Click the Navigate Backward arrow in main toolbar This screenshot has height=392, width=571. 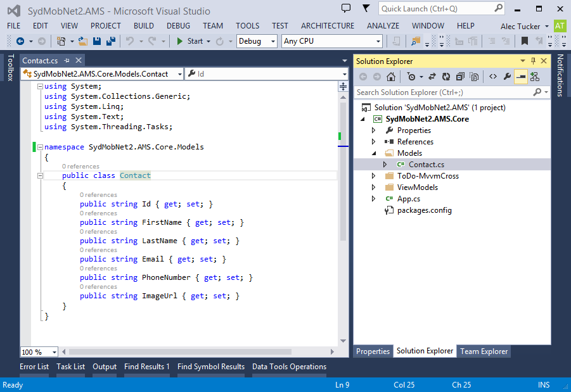[20, 41]
